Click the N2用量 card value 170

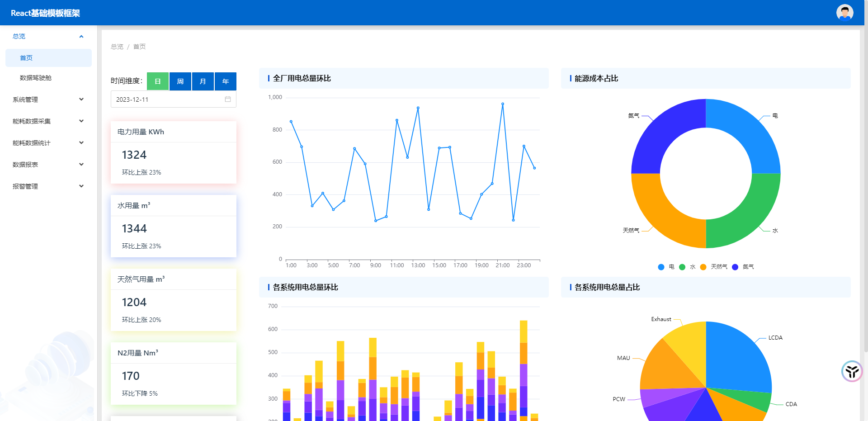coord(131,376)
